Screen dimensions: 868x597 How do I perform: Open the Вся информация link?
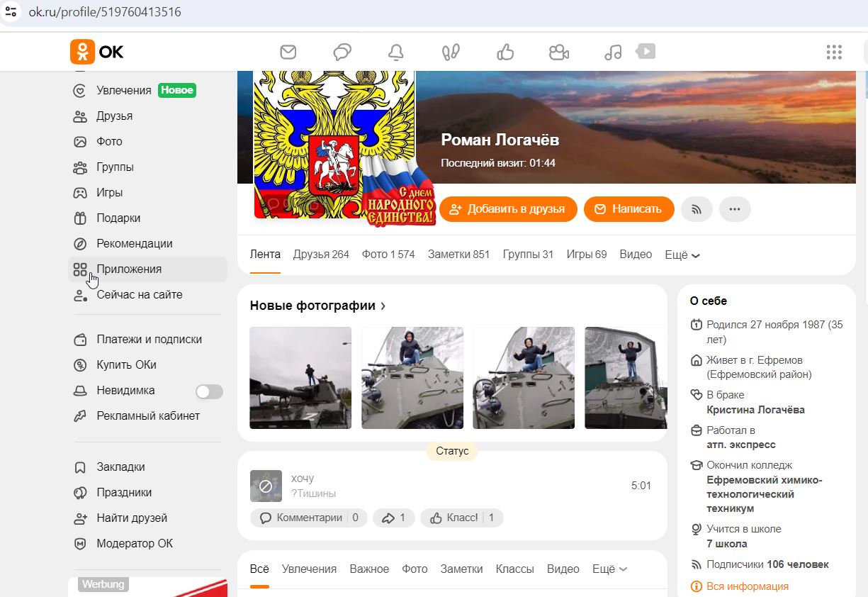[x=748, y=586]
